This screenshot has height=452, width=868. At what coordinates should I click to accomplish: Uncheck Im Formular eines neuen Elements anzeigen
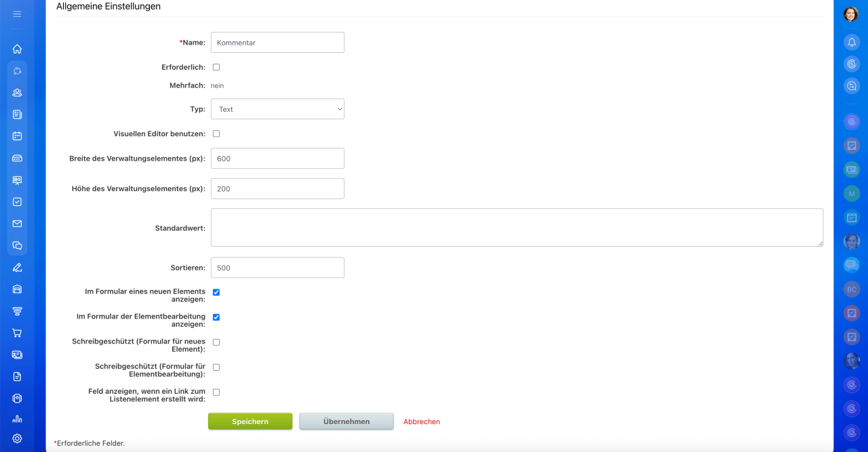(216, 292)
